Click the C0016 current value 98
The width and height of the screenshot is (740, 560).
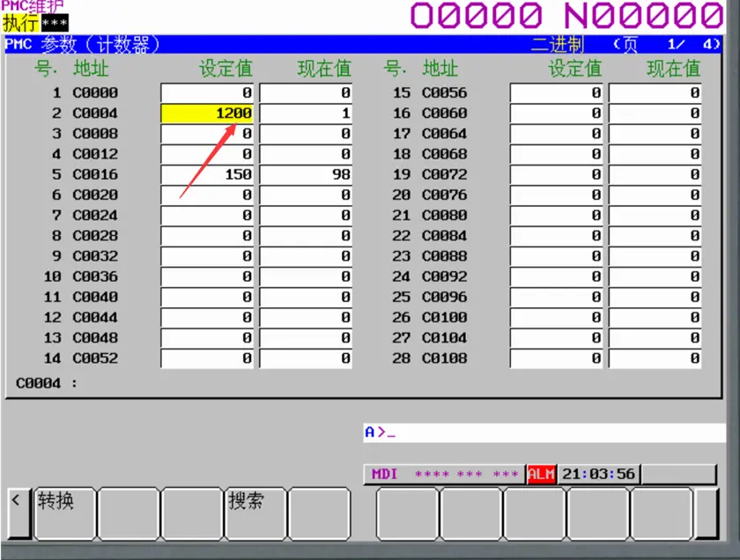click(306, 174)
